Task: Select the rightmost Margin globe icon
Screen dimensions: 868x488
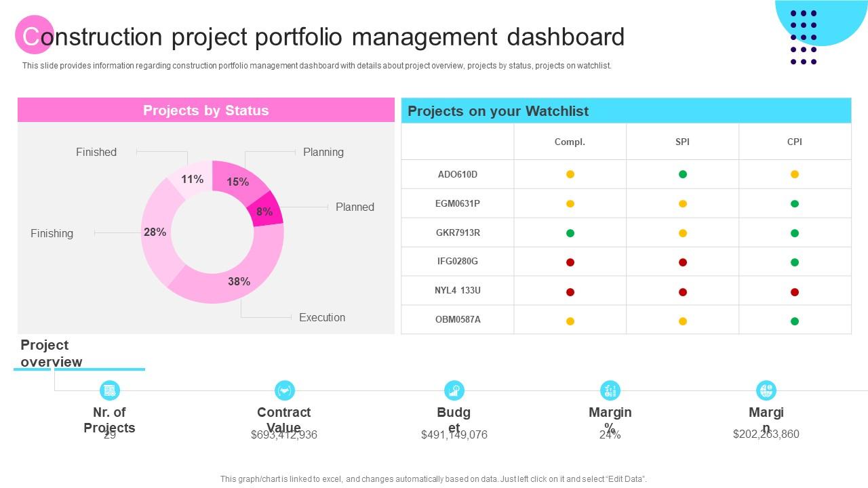Action: 766,390
